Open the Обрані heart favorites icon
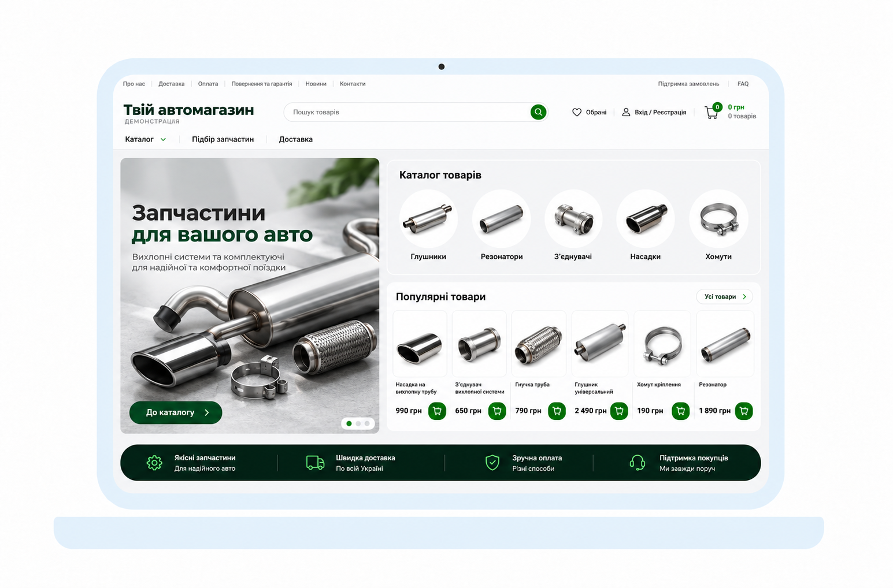Screen dimensions: 893x588 (577, 112)
